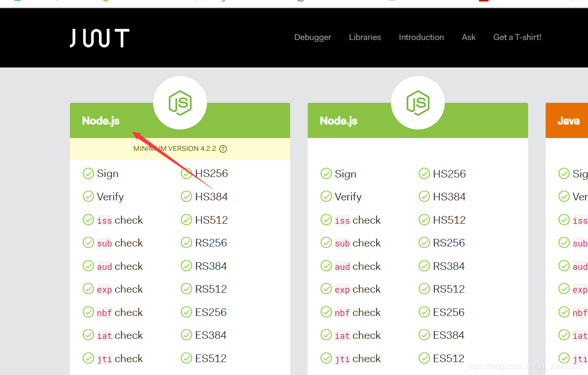The width and height of the screenshot is (588, 375).
Task: Click the Sign check icon in the version 4.2.2 card
Action: 88,174
